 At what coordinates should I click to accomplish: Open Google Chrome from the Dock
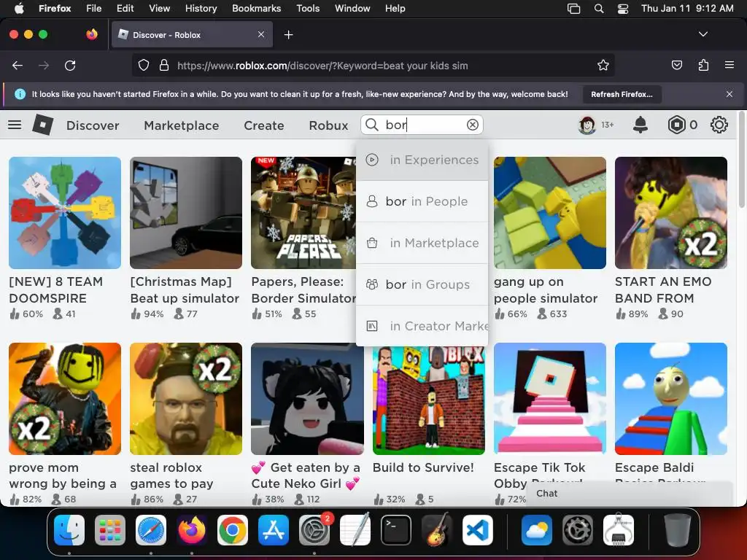tap(233, 530)
